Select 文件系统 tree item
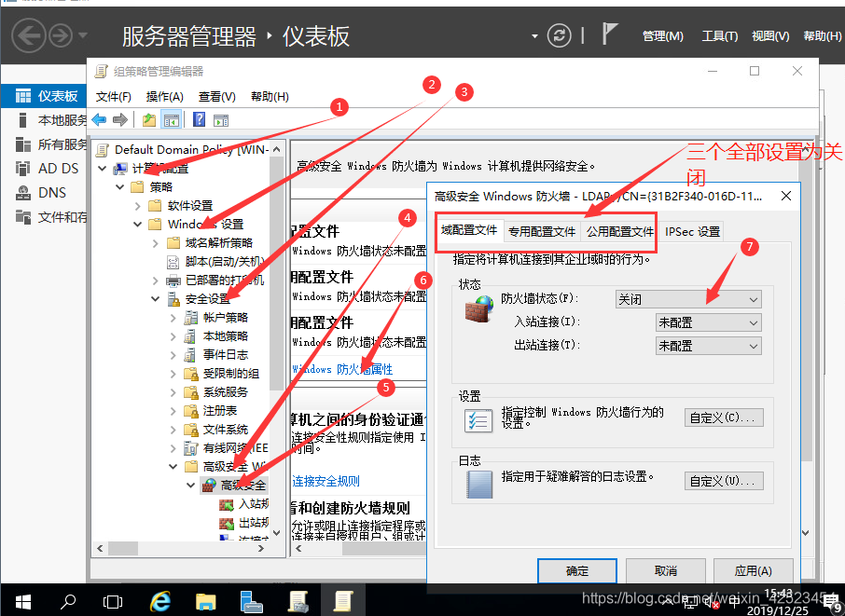 pos(226,430)
